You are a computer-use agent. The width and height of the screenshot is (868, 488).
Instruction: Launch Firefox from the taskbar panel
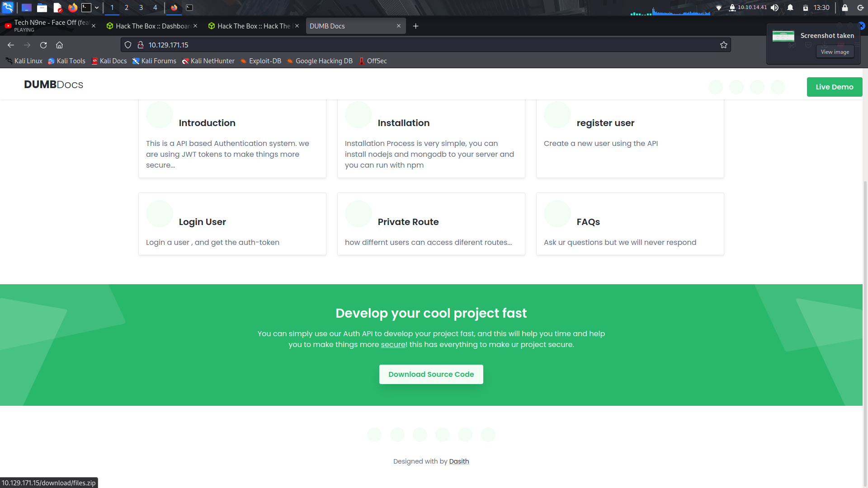pyautogui.click(x=72, y=7)
